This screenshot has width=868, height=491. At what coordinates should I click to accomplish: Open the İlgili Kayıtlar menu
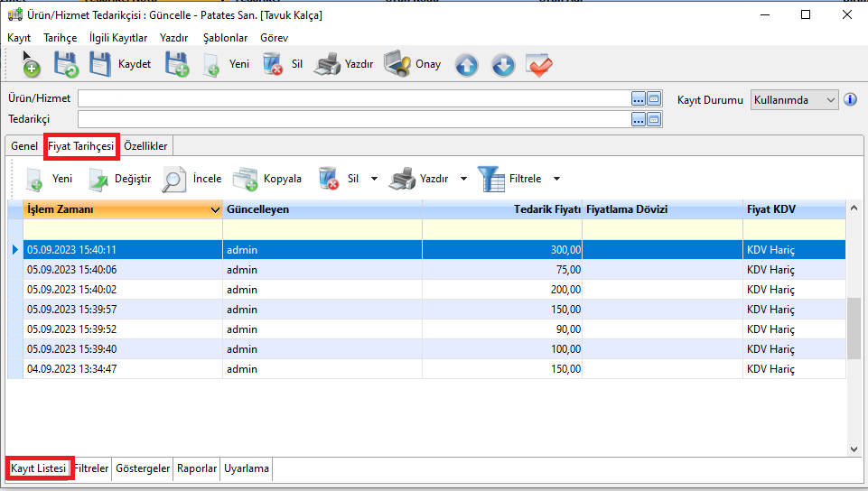(118, 38)
